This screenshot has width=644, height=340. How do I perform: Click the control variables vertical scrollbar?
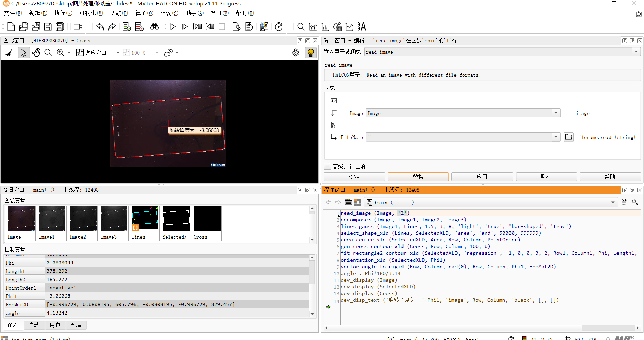pos(312,286)
